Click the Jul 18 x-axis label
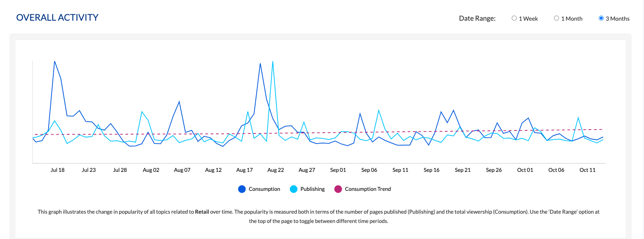 57,170
